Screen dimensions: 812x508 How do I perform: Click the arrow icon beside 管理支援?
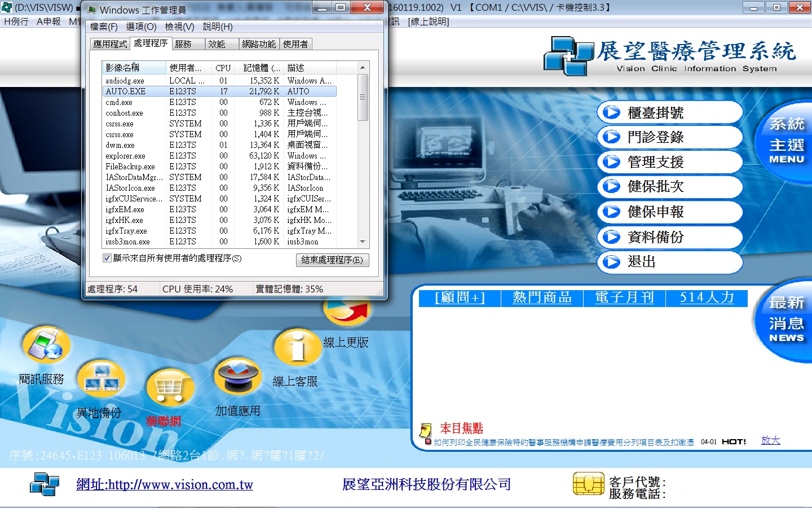tap(611, 162)
